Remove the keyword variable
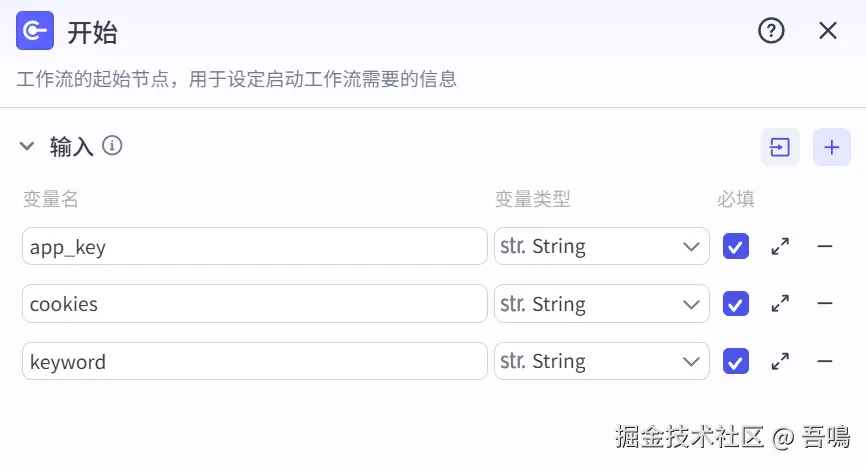The image size is (866, 466). pyautogui.click(x=825, y=362)
